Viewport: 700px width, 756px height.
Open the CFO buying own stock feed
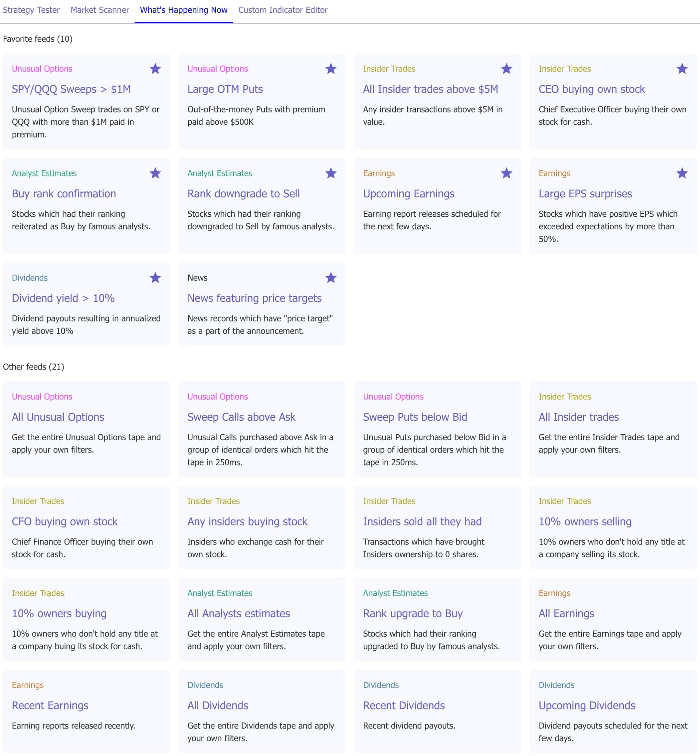pos(65,521)
